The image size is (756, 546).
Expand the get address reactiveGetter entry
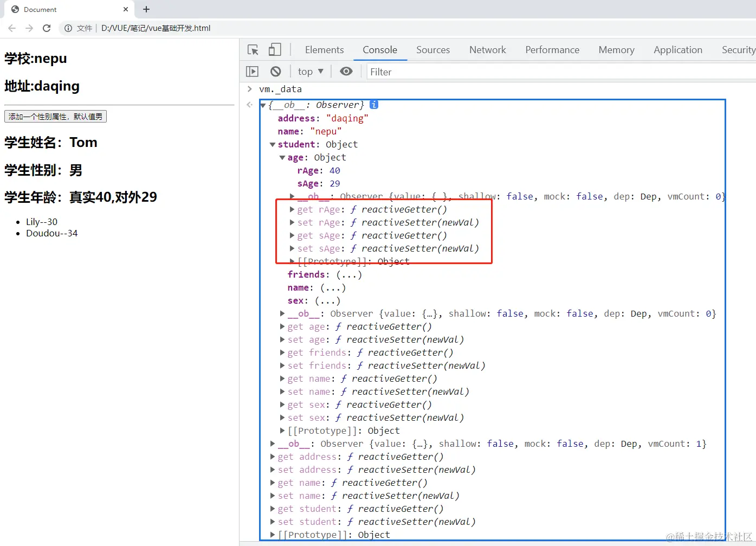273,457
